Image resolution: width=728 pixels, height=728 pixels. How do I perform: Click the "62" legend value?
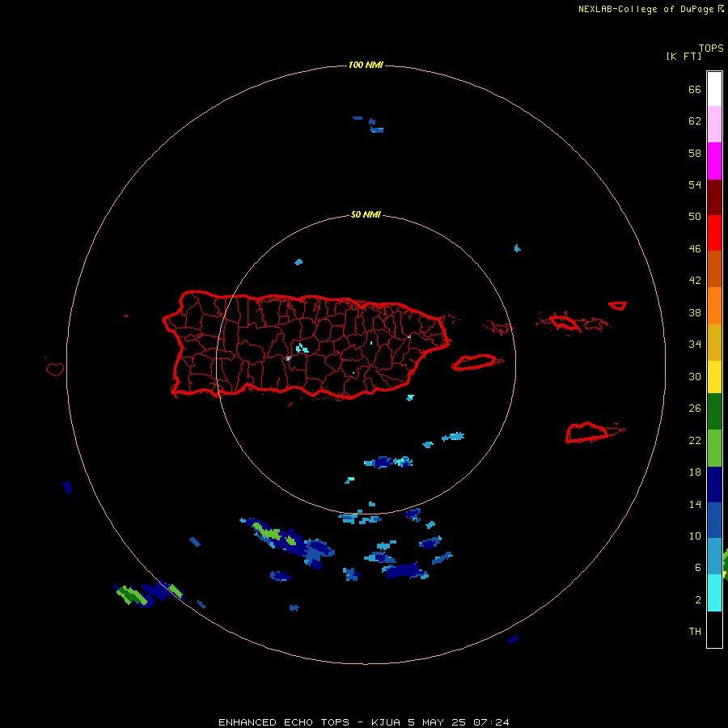click(695, 121)
